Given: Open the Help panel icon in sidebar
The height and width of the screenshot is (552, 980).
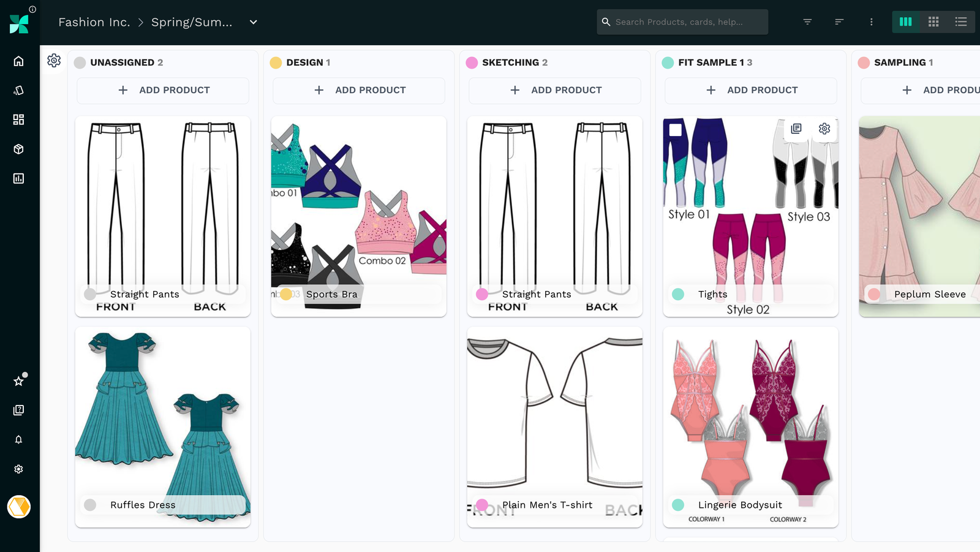Looking at the screenshot, I should pyautogui.click(x=18, y=410).
